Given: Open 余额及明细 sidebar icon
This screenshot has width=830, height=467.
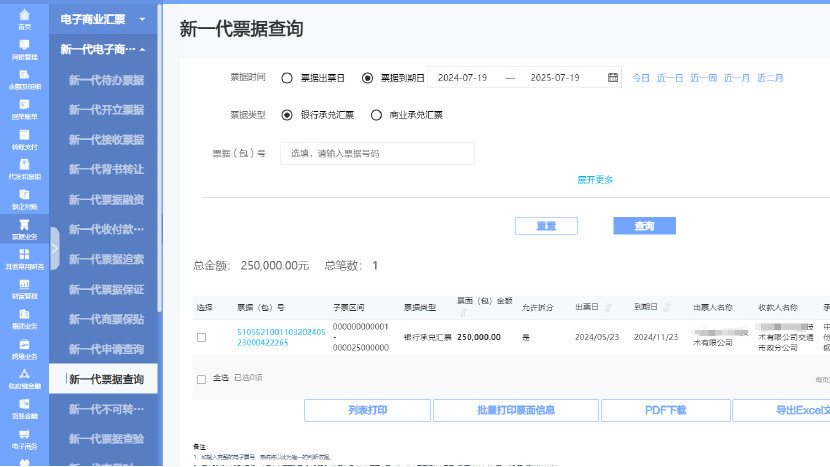Looking at the screenshot, I should (24, 79).
